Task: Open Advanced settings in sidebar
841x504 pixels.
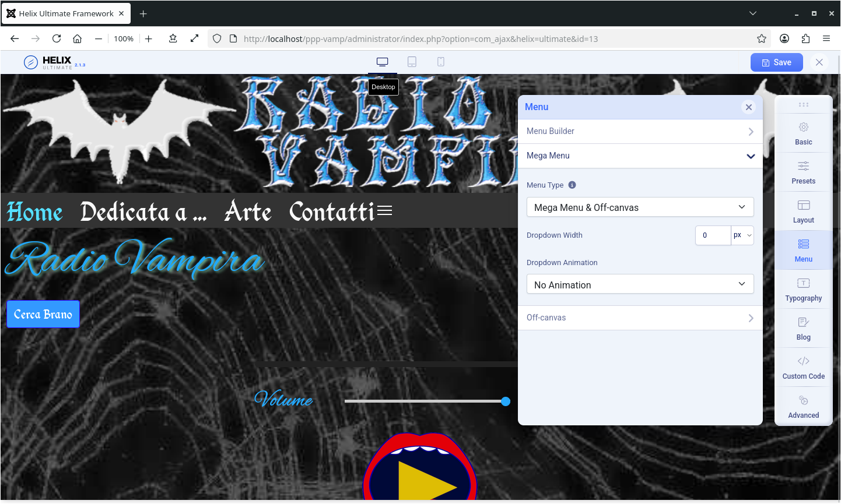Action: [804, 407]
